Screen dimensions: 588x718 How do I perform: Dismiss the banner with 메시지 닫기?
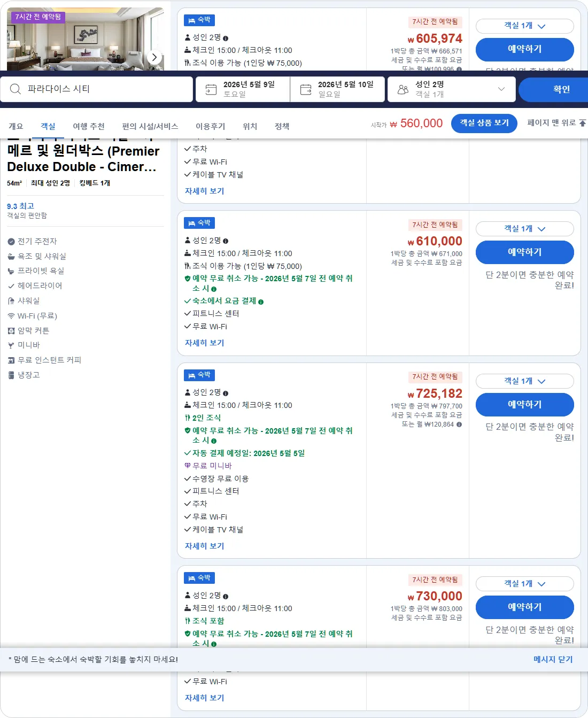pos(553,660)
